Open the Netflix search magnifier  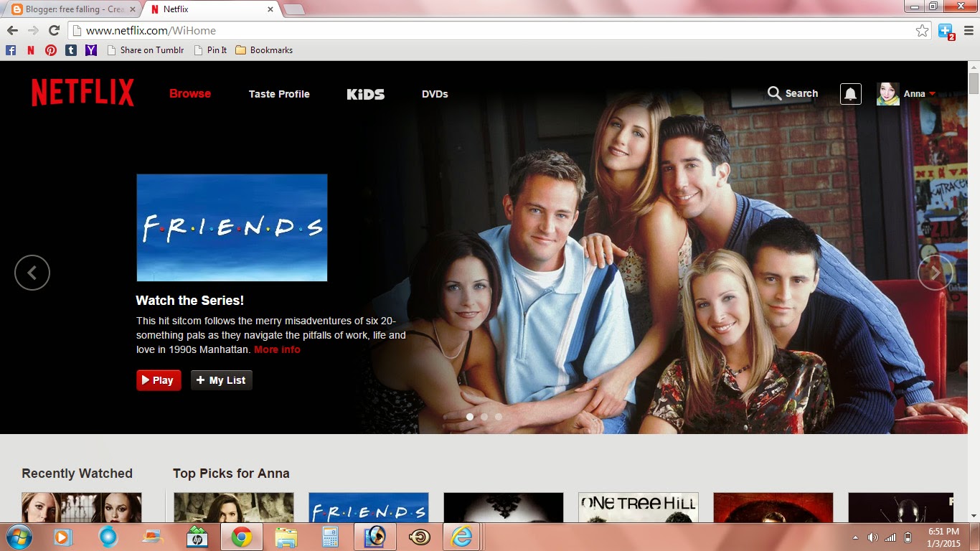[774, 93]
